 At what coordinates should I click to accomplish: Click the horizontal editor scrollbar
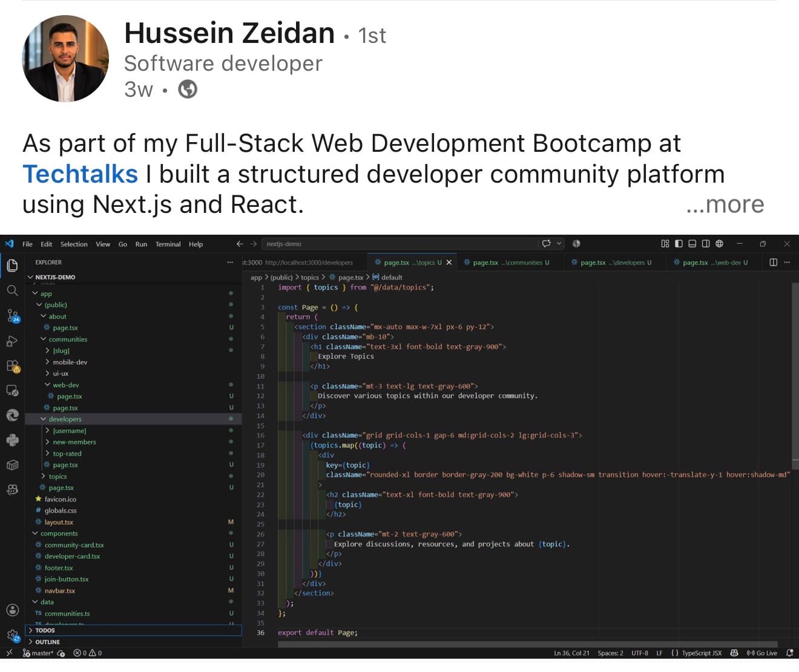coord(527,644)
